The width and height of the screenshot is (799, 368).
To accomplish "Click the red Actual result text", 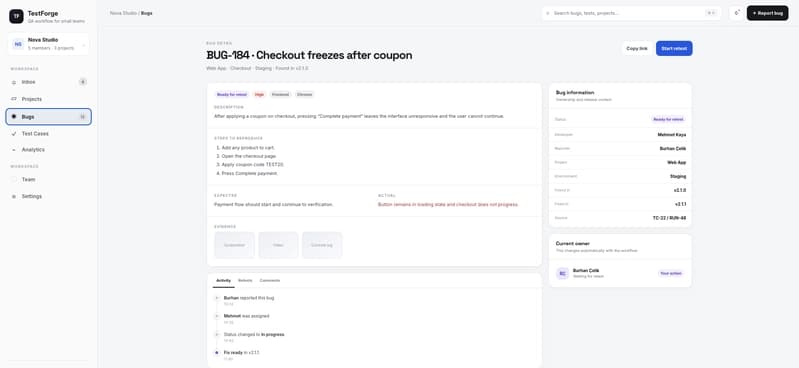I will 448,204.
